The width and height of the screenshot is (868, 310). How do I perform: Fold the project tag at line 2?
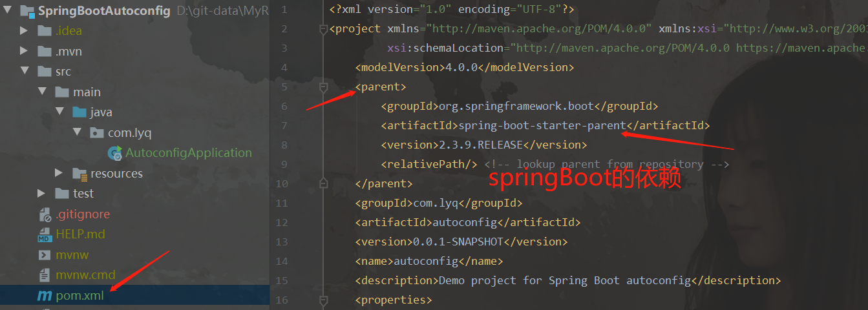[x=324, y=29]
